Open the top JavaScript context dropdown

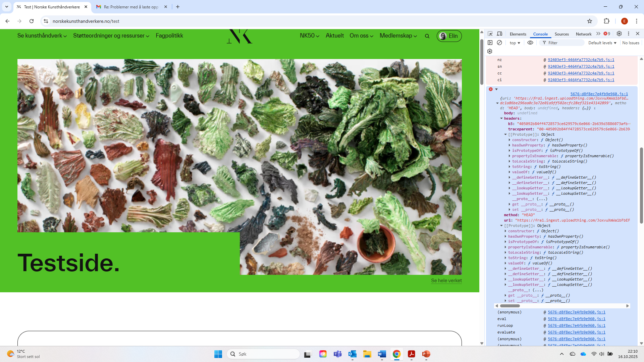(515, 43)
